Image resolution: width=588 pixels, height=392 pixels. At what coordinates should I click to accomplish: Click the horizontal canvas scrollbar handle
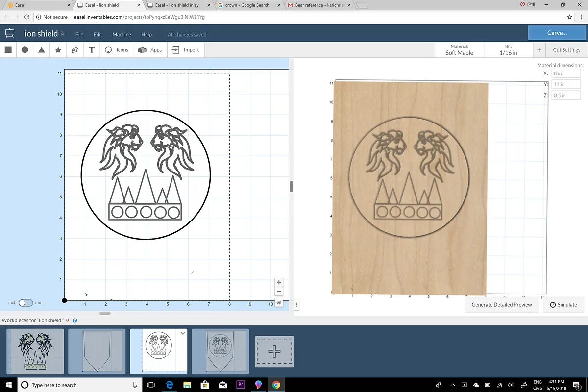click(105, 313)
